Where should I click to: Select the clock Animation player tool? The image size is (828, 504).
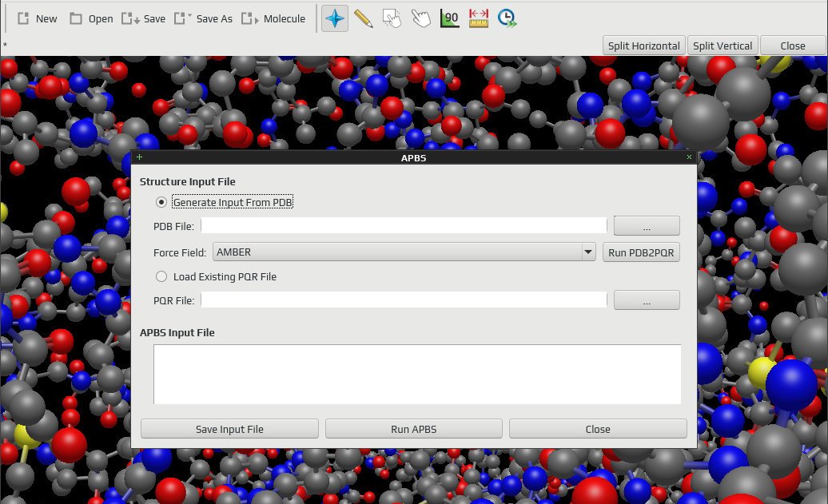pyautogui.click(x=507, y=18)
